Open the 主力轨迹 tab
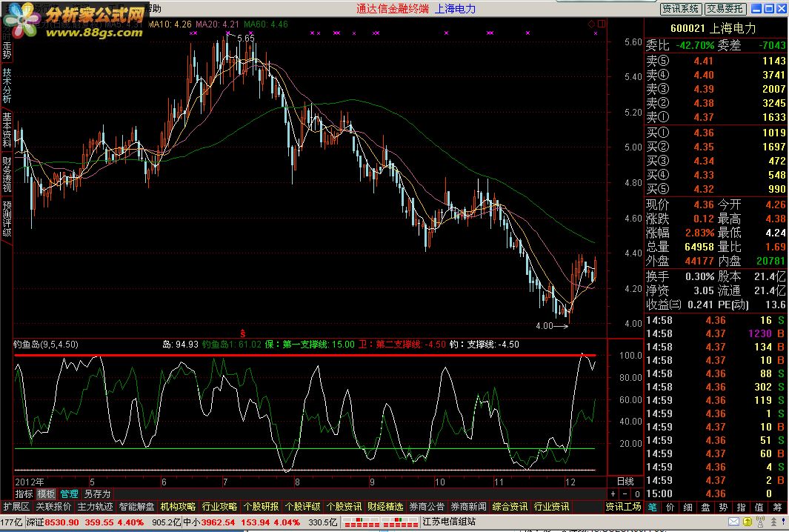The height and width of the screenshot is (532, 789). 95,507
